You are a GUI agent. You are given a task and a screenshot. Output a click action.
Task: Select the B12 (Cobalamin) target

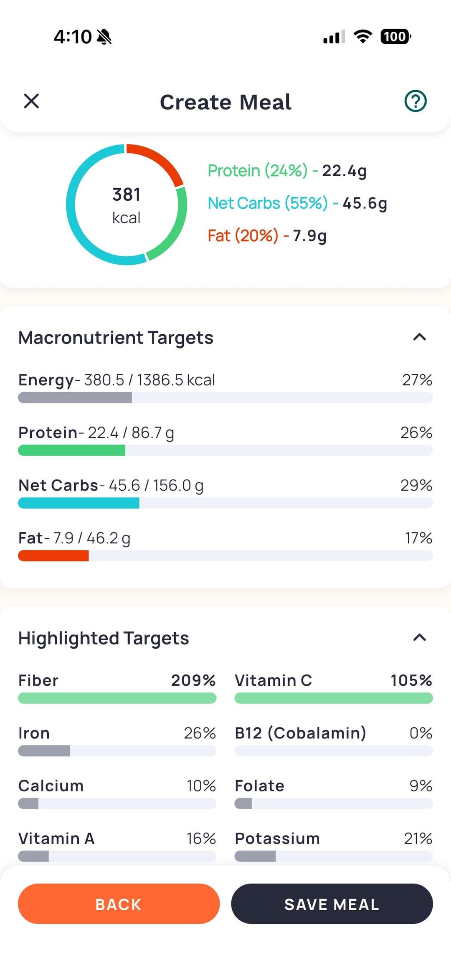click(333, 741)
